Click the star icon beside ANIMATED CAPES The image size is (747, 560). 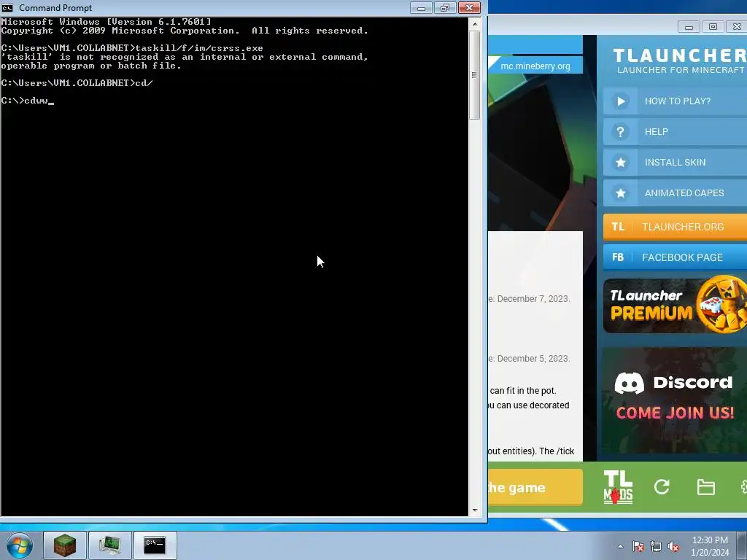620,192
